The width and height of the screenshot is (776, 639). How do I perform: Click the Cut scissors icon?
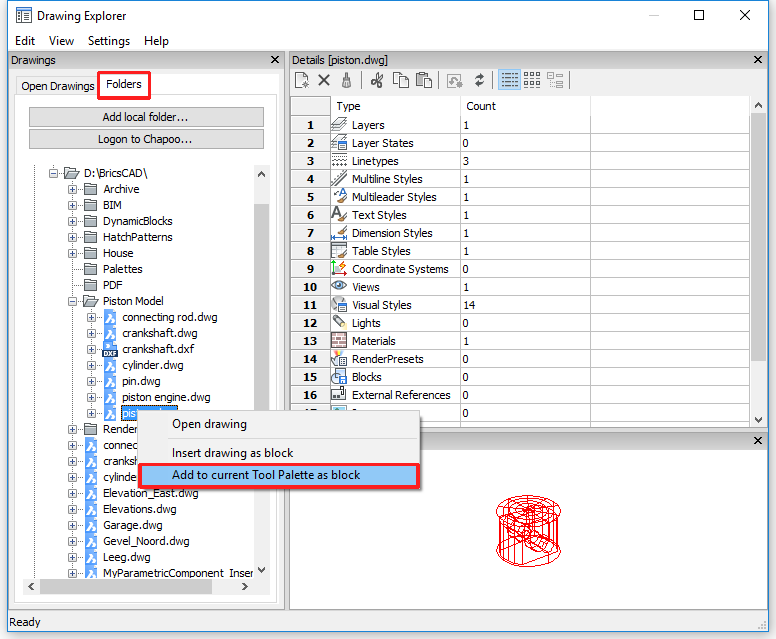tap(377, 80)
